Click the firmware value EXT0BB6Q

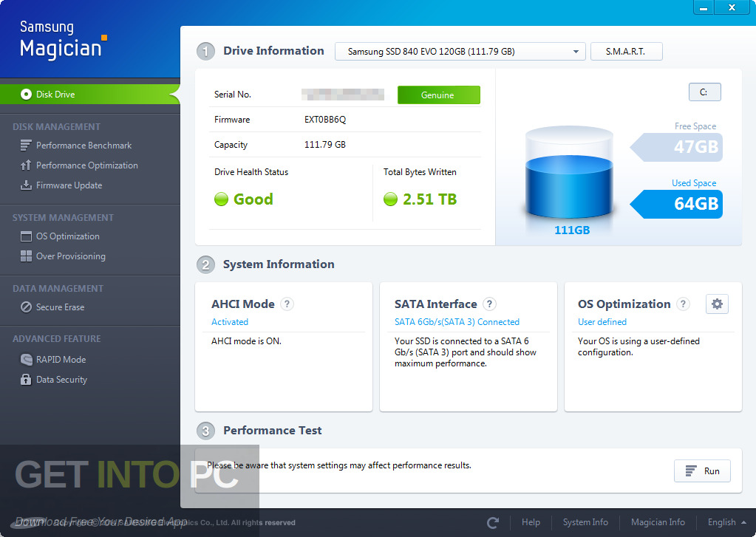coord(325,120)
